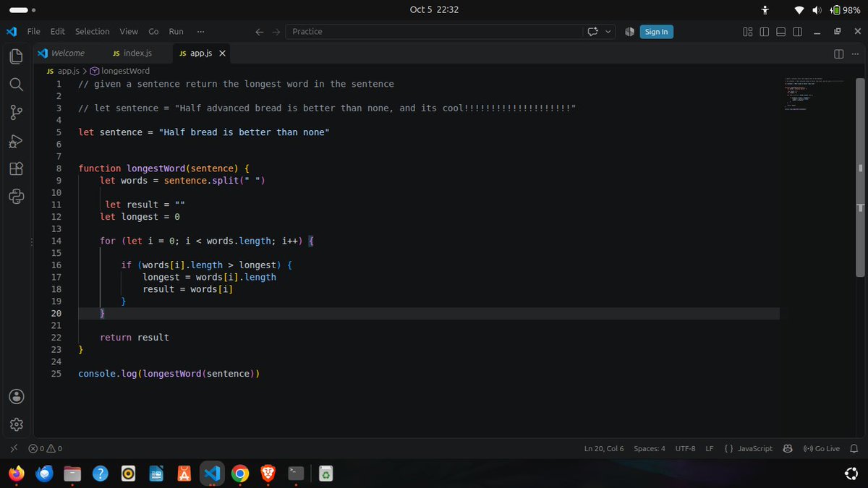
Task: Open the clock showing Oct 5 22:32
Action: click(x=434, y=9)
